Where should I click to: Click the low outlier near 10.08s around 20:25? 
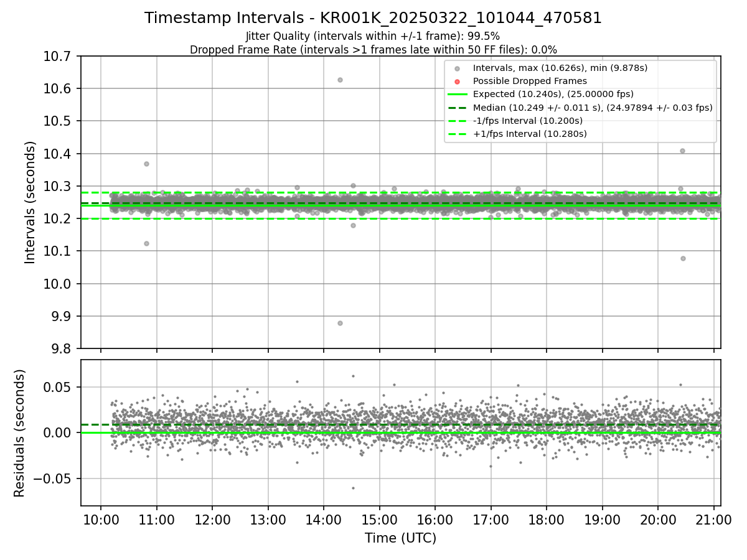683,258
